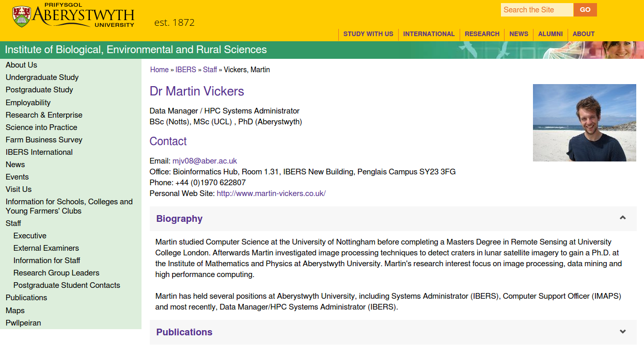644x357 pixels.
Task: Click the Search the Site field
Action: click(537, 10)
